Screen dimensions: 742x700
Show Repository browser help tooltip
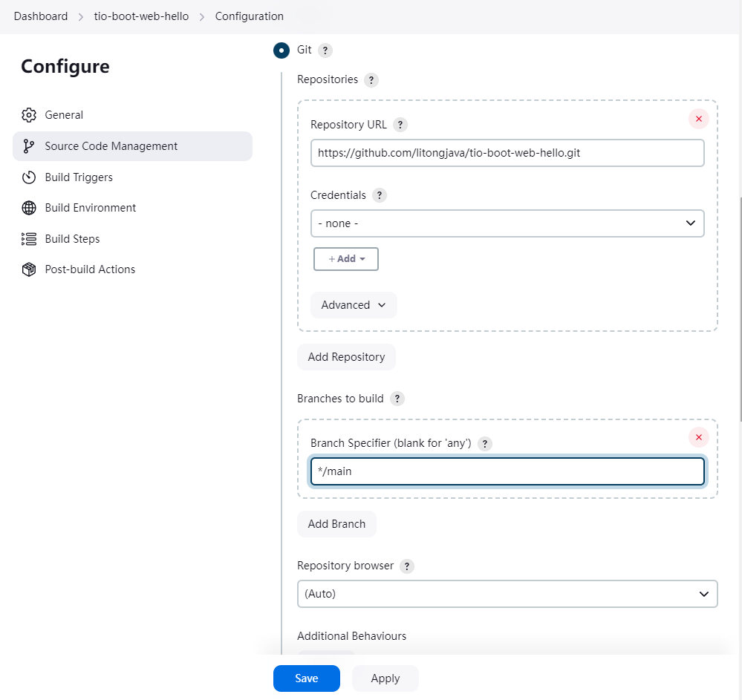pos(407,566)
